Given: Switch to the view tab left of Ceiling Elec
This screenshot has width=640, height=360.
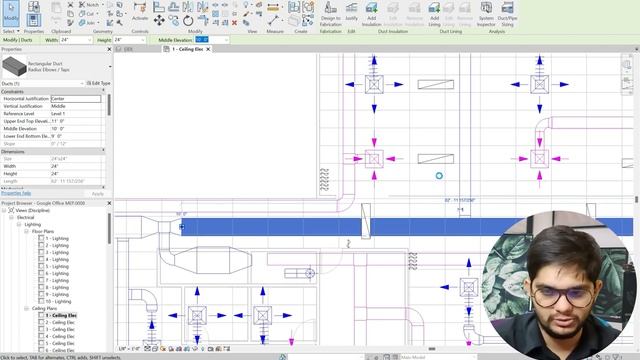Looking at the screenshot, I should (x=125, y=49).
